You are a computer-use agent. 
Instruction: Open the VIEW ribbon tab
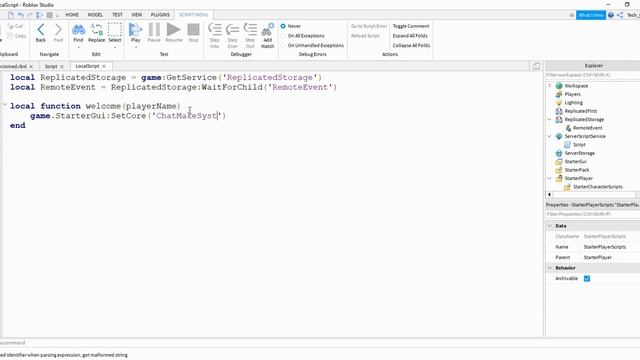137,15
